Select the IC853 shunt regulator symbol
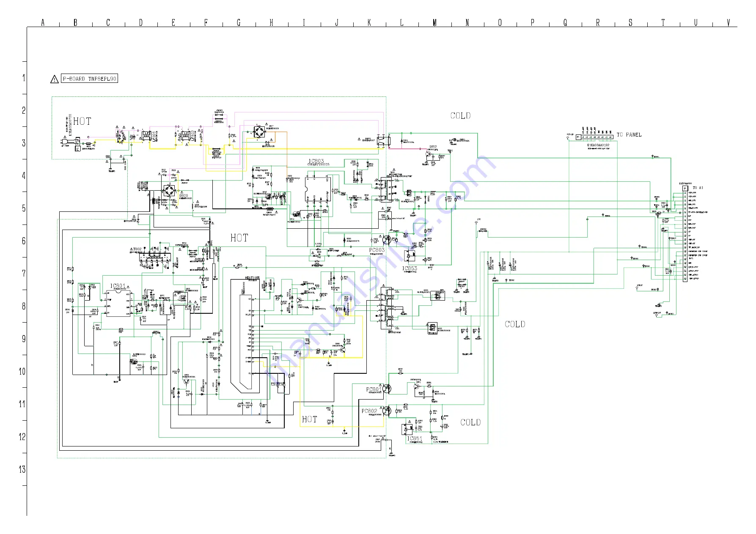 click(x=410, y=256)
